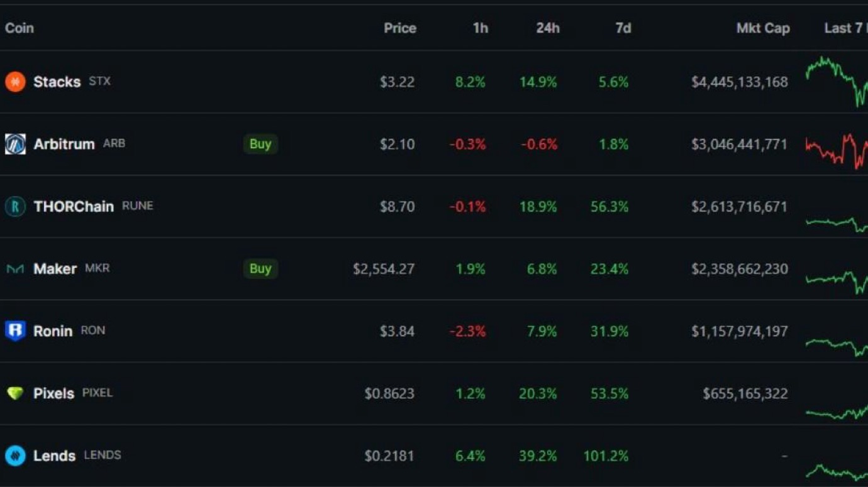Open the Stacks 7-day sparkline chart

(837, 80)
